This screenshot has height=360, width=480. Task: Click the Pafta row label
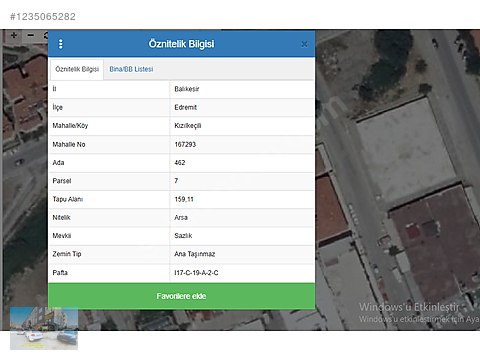coord(60,273)
